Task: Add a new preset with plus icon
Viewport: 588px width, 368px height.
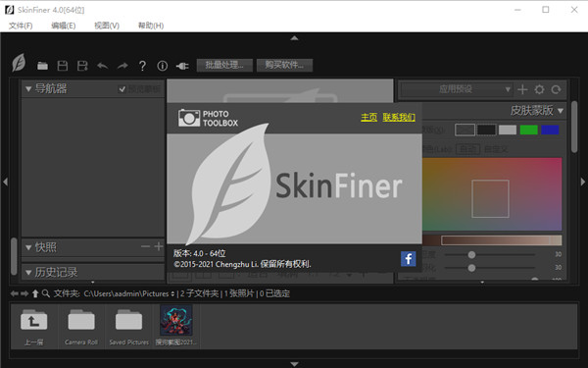Action: tap(522, 89)
